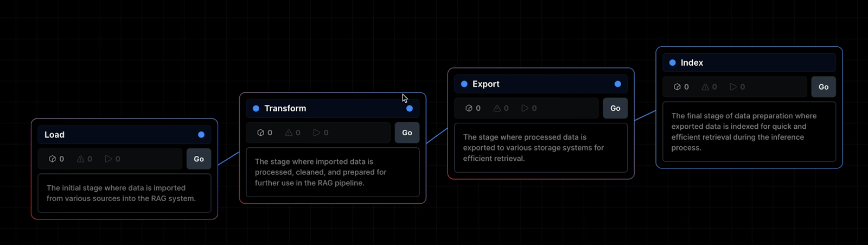Image resolution: width=868 pixels, height=245 pixels.
Task: Click the Go button in Index node
Action: pyautogui.click(x=824, y=87)
